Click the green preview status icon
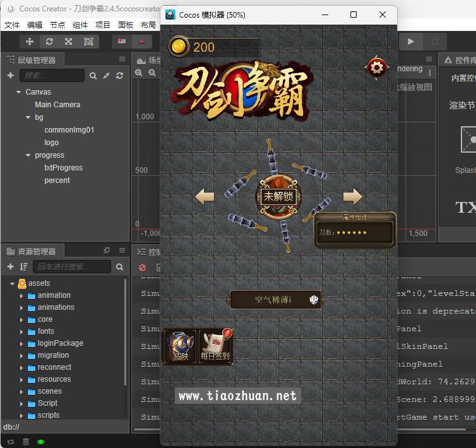Screen dimensions: 476x448 tap(40, 442)
